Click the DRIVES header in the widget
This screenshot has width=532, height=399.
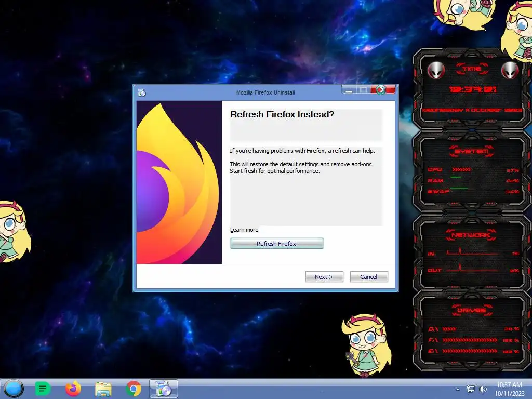click(x=471, y=310)
